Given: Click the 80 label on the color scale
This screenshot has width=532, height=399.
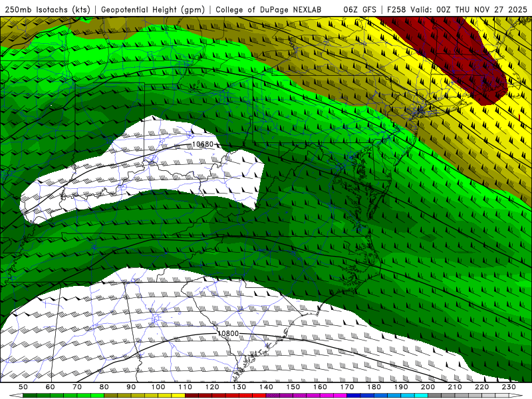Looking at the screenshot, I should point(104,387).
